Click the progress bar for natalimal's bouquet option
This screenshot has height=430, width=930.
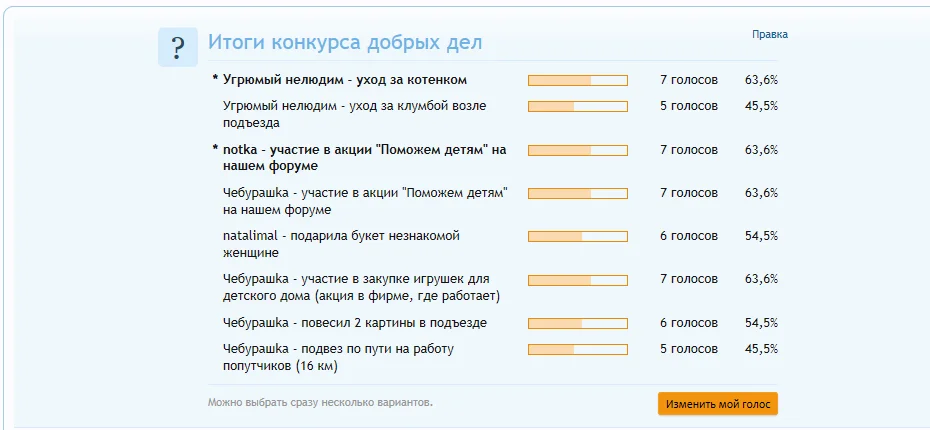pos(577,237)
